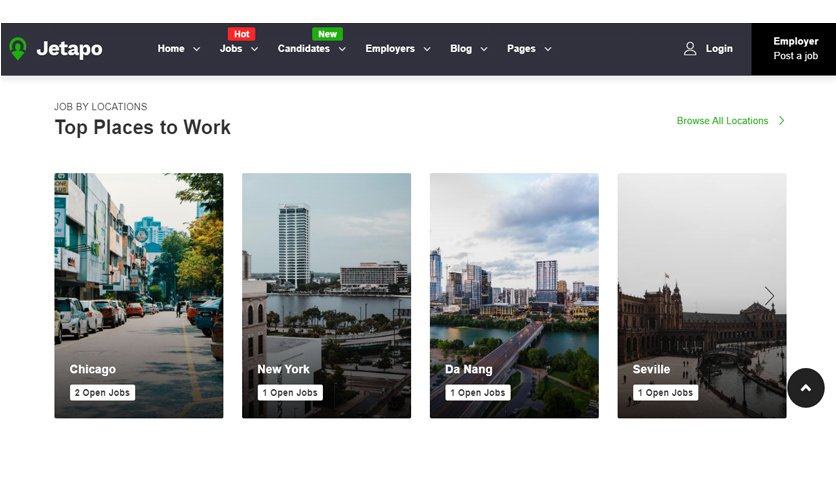Open the Blog menu item
This screenshot has width=836, height=484.
click(461, 49)
